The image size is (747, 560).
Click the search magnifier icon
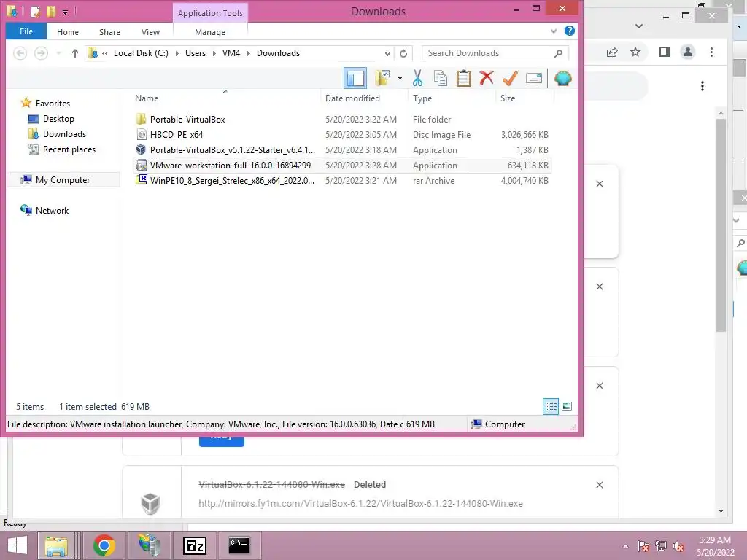pos(558,53)
